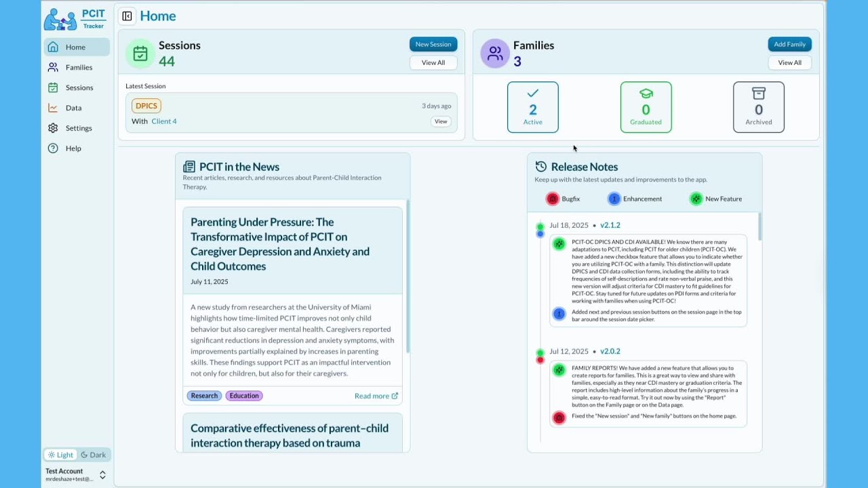Image resolution: width=868 pixels, height=488 pixels.
Task: Open the Client 4 link
Action: (164, 121)
